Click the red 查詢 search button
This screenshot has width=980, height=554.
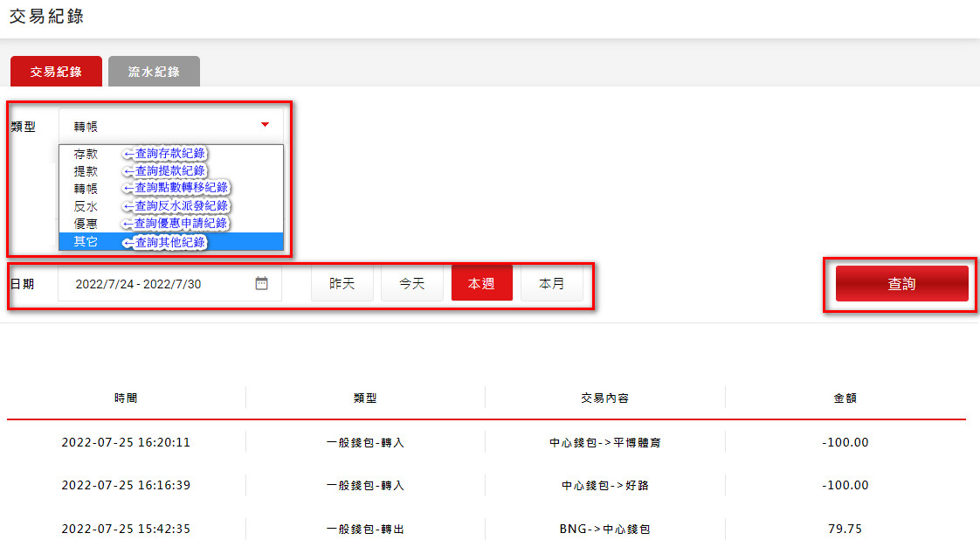coord(902,283)
